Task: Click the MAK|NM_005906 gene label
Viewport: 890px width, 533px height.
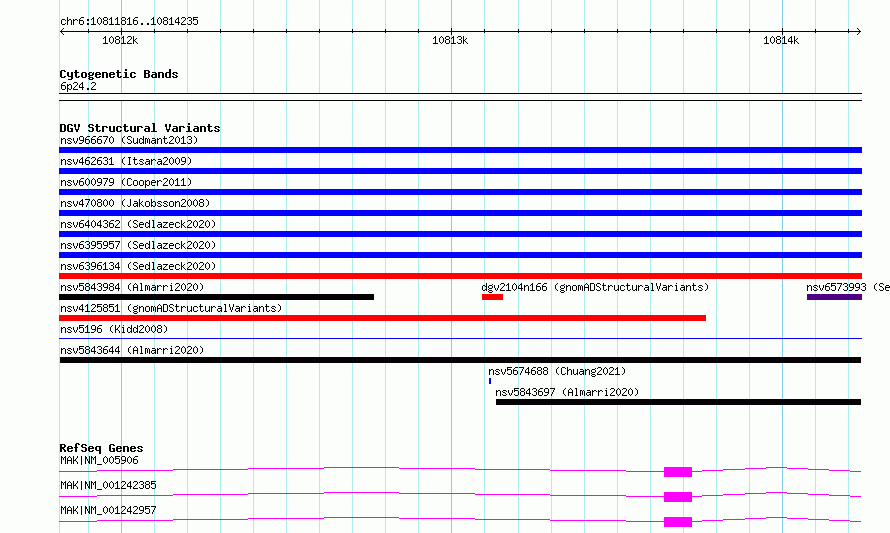Action: [x=99, y=460]
